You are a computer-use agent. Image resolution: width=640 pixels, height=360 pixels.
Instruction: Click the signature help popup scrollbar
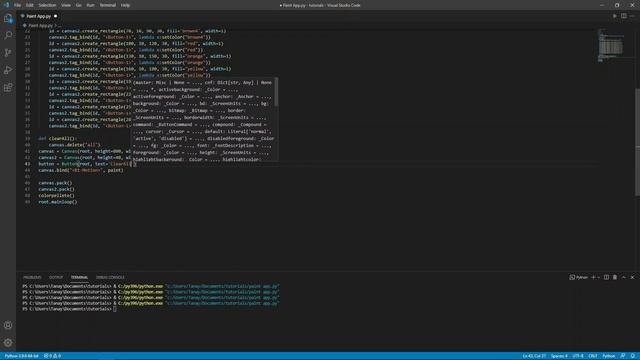pyautogui.click(x=276, y=92)
